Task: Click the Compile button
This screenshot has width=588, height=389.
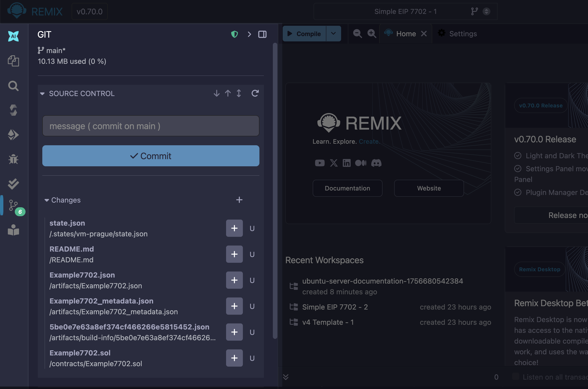Action: [304, 34]
